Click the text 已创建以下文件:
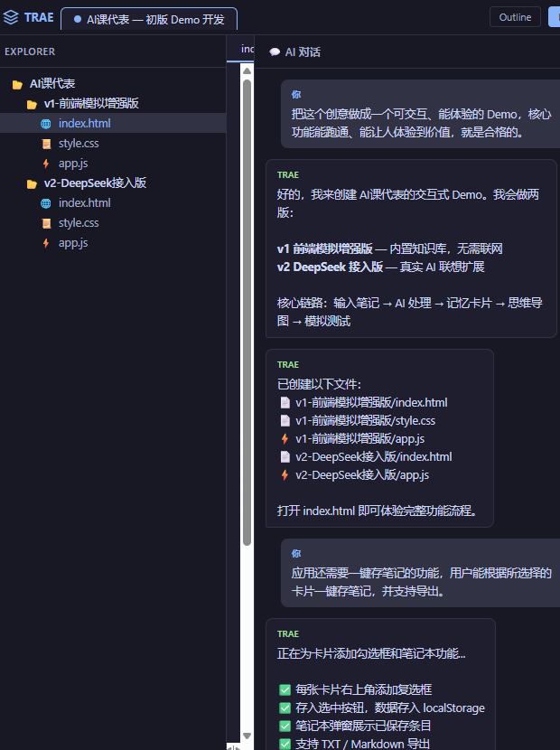Image resolution: width=560 pixels, height=750 pixels. (319, 384)
